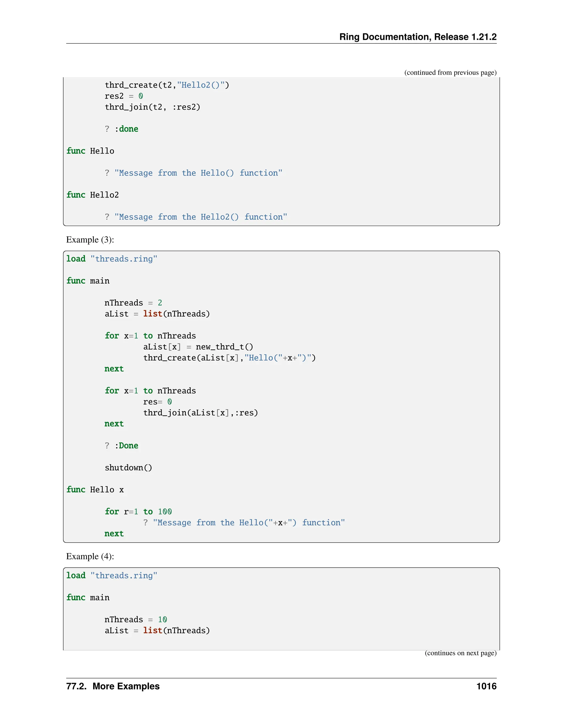
Task: Click the 'Message from the Hello2() function' string
Action: (200, 217)
